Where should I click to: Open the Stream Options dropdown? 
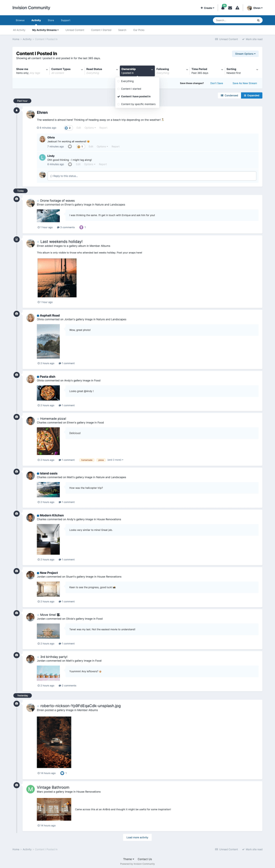point(245,54)
